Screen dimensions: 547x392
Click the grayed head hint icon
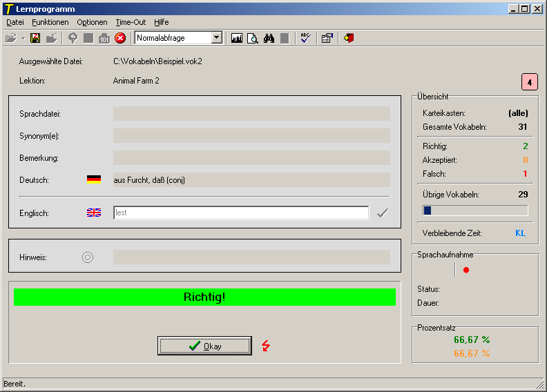coord(73,38)
